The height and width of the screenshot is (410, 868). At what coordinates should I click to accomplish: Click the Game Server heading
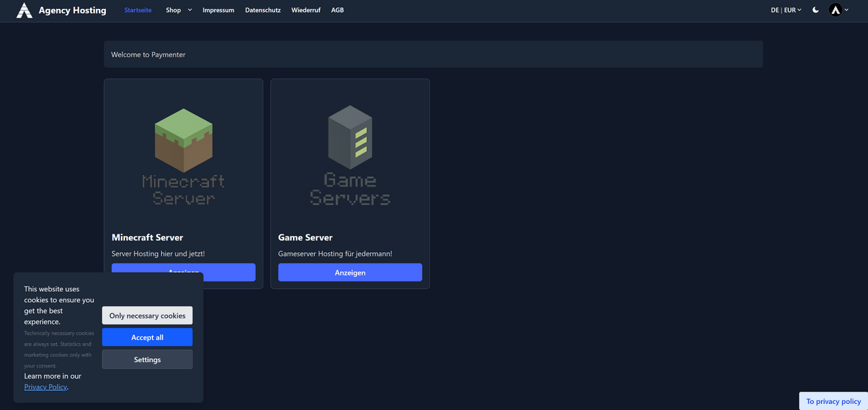(305, 237)
